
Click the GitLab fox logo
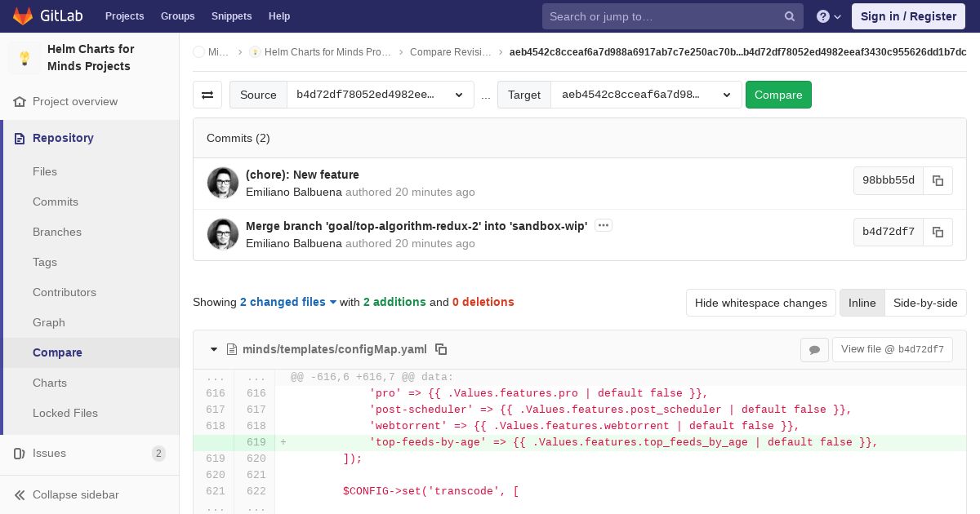pyautogui.click(x=23, y=16)
